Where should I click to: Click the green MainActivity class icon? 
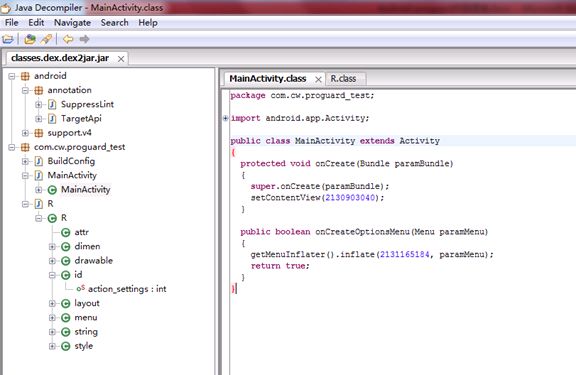[52, 190]
